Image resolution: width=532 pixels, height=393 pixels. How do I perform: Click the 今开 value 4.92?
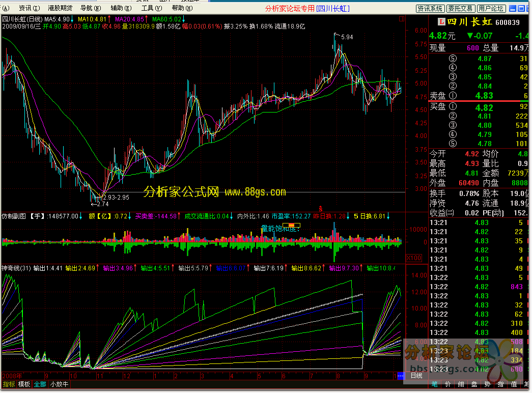[x=472, y=154]
